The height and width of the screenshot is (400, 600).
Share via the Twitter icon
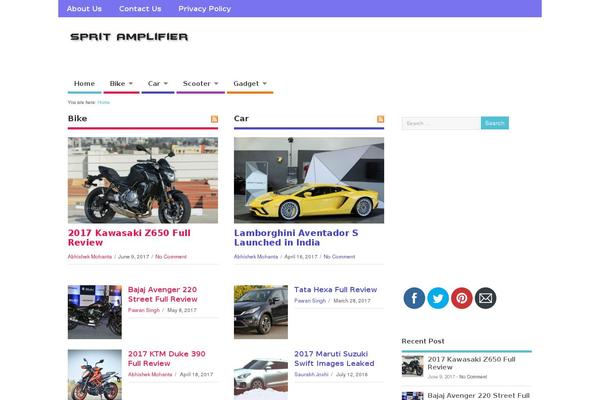point(438,298)
